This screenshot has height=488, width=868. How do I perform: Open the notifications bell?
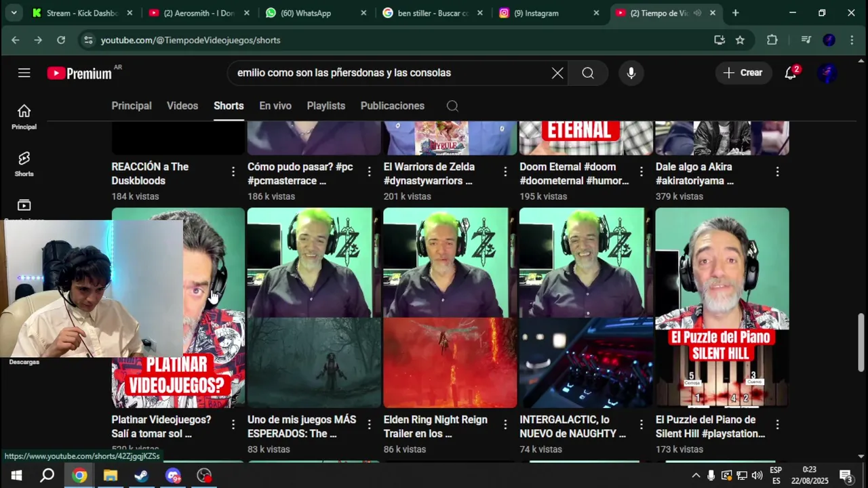click(791, 73)
